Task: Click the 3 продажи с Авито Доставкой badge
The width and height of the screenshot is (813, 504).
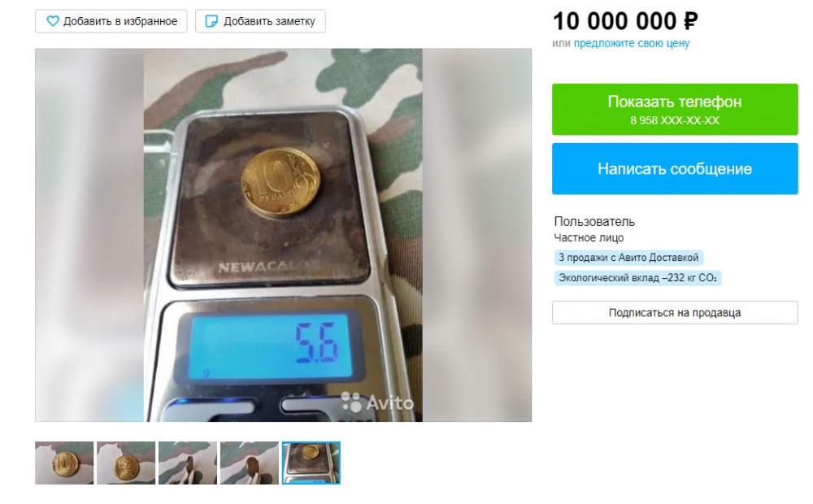Action: point(628,258)
